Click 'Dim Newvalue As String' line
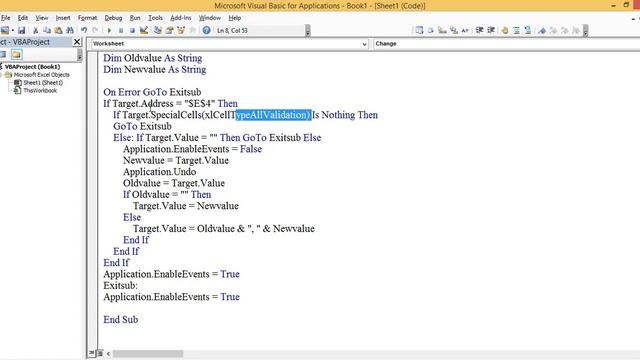640x360 pixels. (x=154, y=69)
